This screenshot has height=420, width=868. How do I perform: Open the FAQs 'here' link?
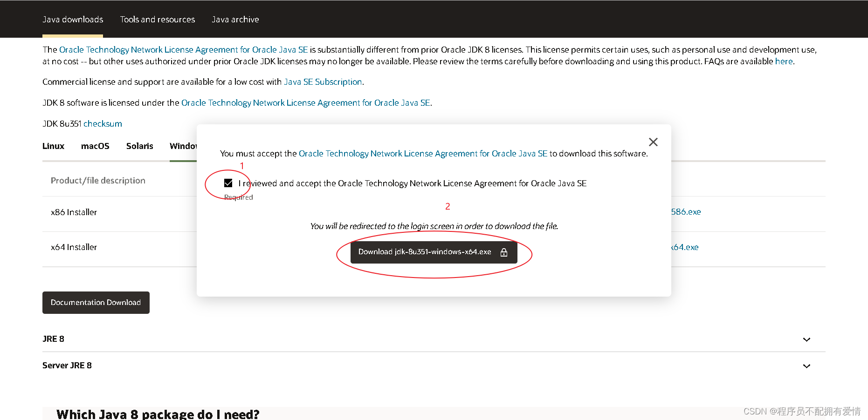pos(784,61)
